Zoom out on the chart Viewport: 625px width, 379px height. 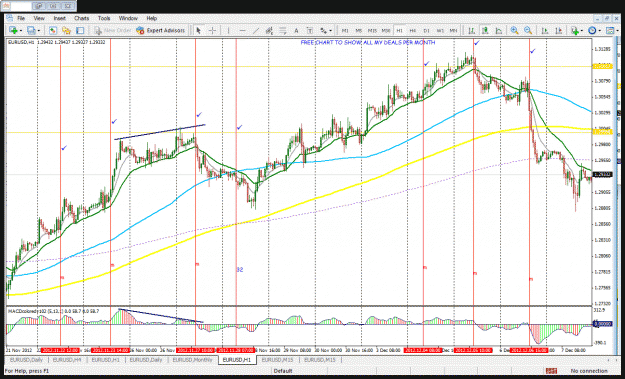click(528, 30)
